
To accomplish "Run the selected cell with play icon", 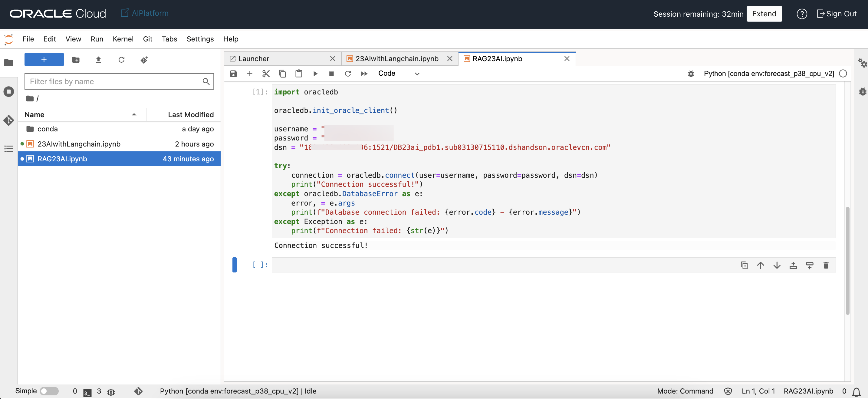I will point(315,74).
